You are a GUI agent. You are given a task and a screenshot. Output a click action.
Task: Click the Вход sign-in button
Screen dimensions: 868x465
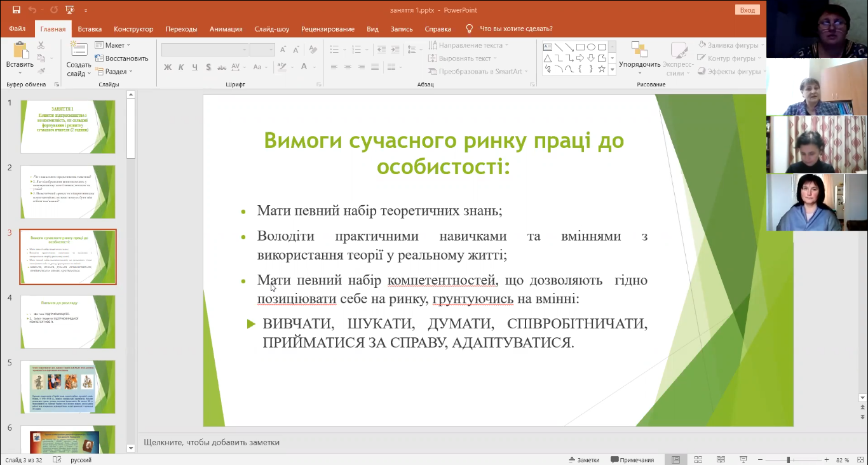747,10
